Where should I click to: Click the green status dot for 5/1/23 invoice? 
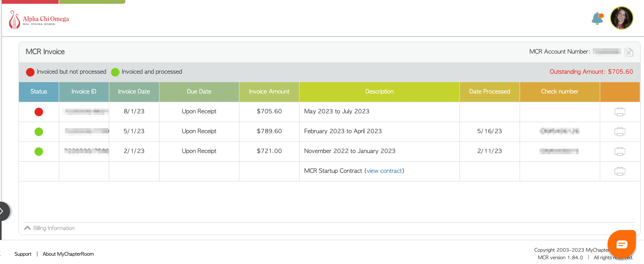39,132
